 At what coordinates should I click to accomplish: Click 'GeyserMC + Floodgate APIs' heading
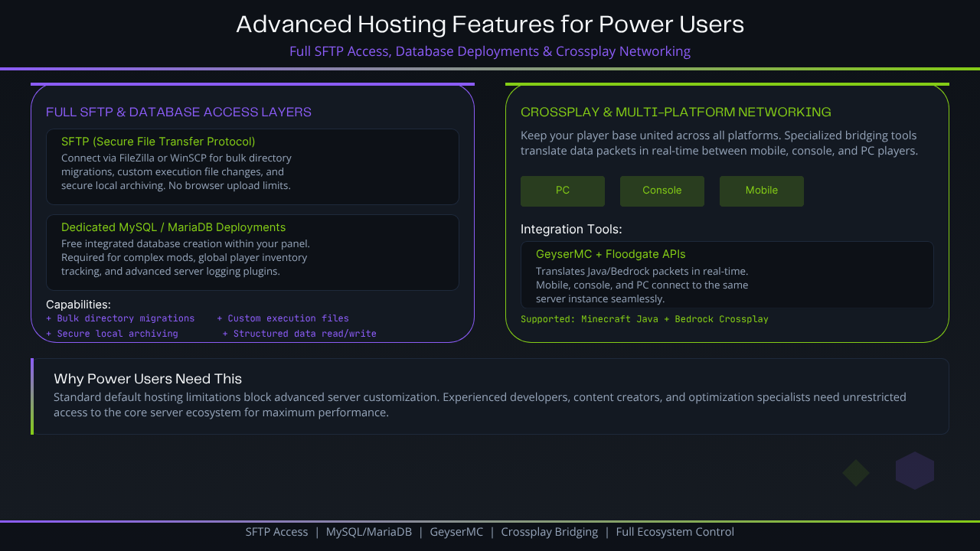[611, 254]
